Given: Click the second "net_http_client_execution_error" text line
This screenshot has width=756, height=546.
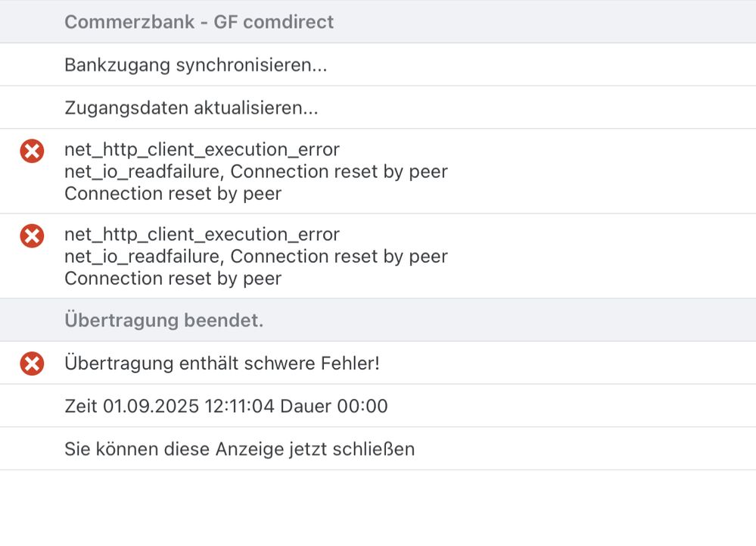Looking at the screenshot, I should point(202,235).
